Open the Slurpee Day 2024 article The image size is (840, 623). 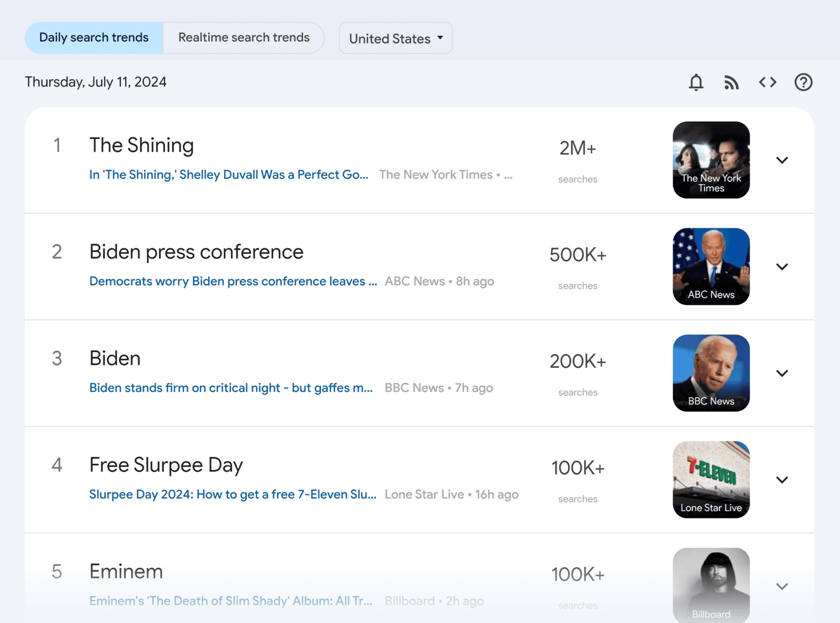(233, 494)
